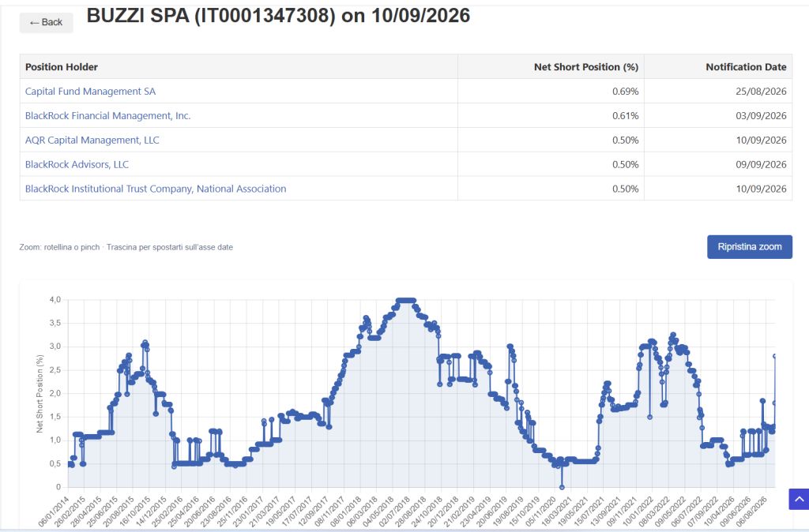Jump to page top with the up-arrow button
809x532 pixels.
click(x=799, y=499)
